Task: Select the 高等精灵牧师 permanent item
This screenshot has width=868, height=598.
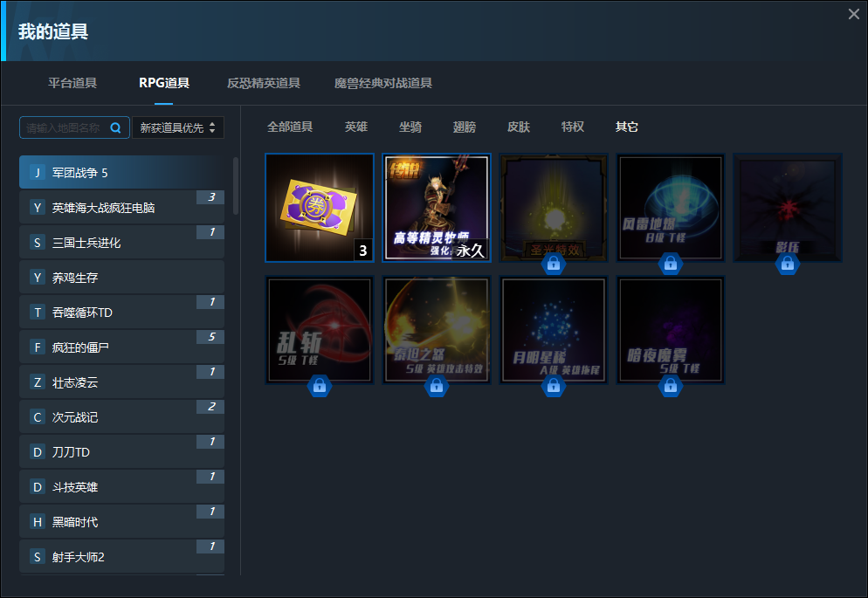Action: coord(437,208)
